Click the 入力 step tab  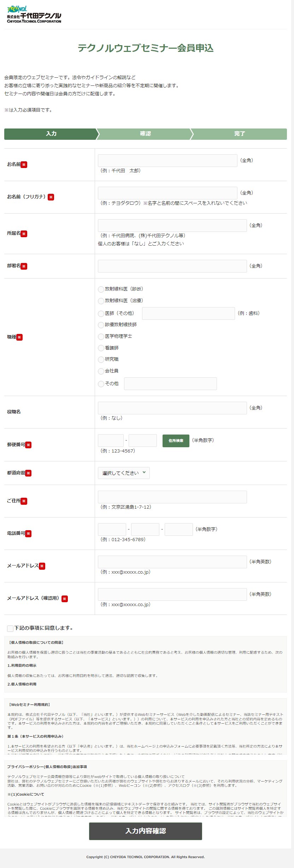(51, 134)
